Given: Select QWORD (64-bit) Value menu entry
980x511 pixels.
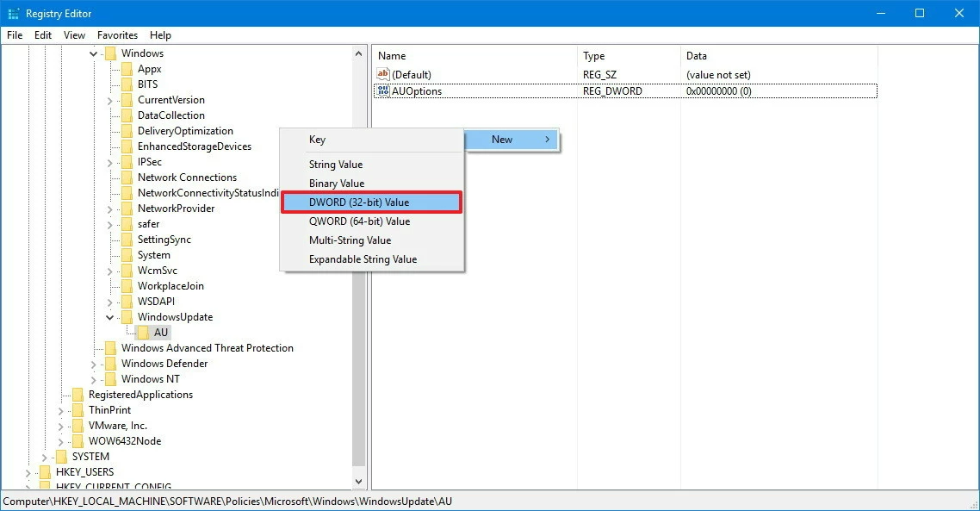Looking at the screenshot, I should [x=359, y=221].
